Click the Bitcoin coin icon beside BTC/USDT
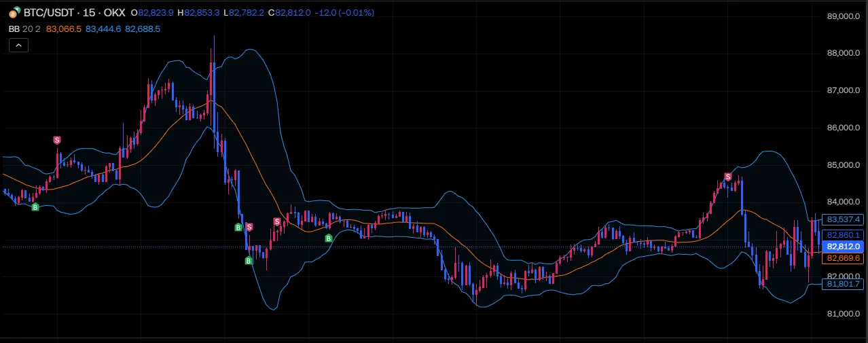 15,12
